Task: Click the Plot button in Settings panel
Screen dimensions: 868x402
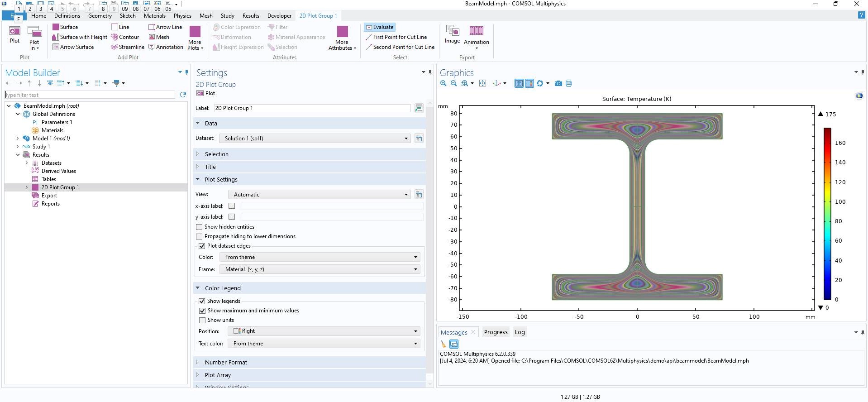Action: tap(206, 93)
